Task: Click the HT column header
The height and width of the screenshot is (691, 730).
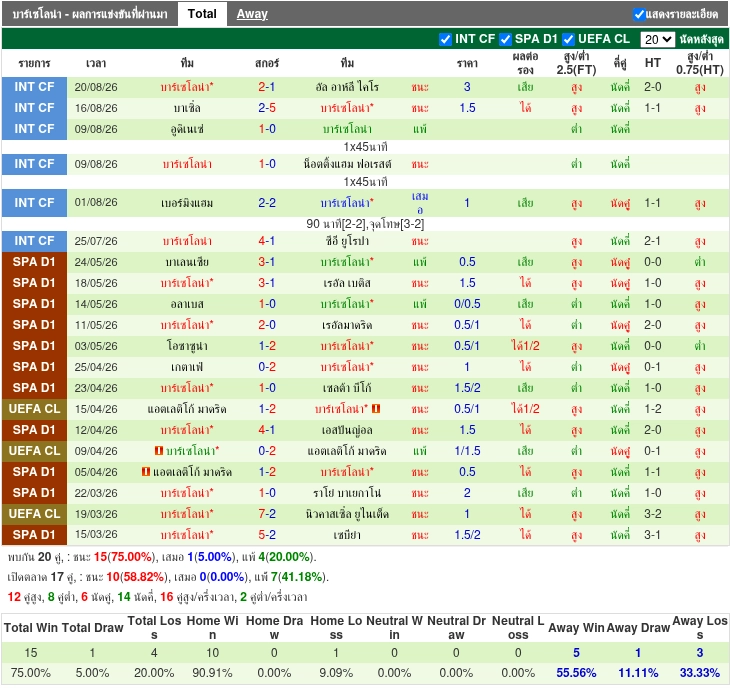Action: [653, 63]
